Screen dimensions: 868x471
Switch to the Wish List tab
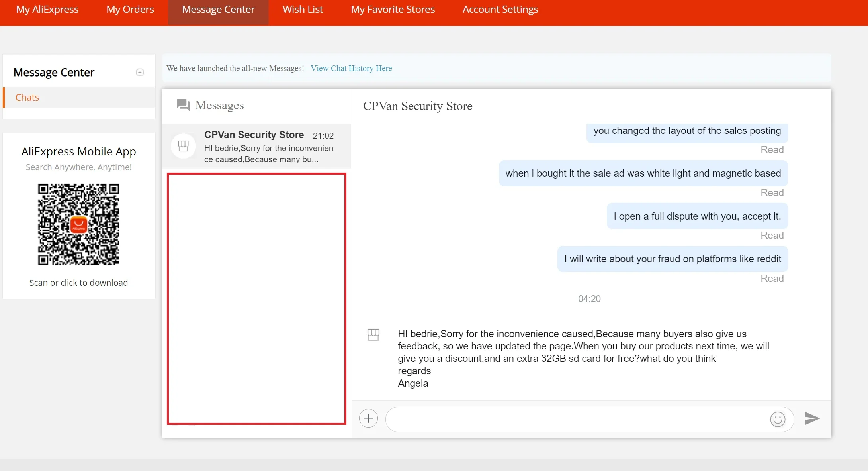click(x=303, y=10)
